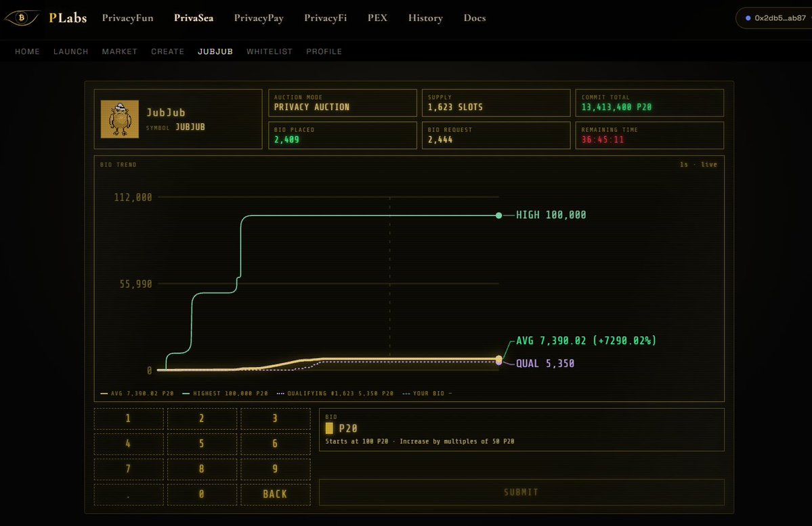Viewport: 812px width, 526px height.
Task: Hit the BACK keypad key
Action: coord(276,494)
